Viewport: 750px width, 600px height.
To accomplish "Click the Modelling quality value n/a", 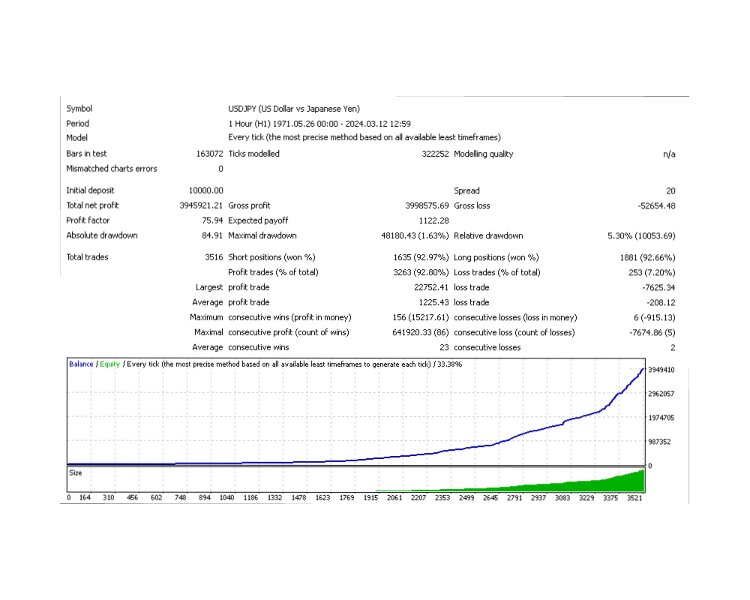I will (x=669, y=154).
